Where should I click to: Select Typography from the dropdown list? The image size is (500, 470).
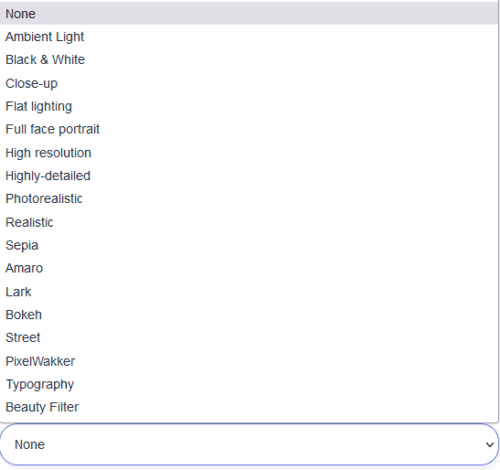pos(249,384)
